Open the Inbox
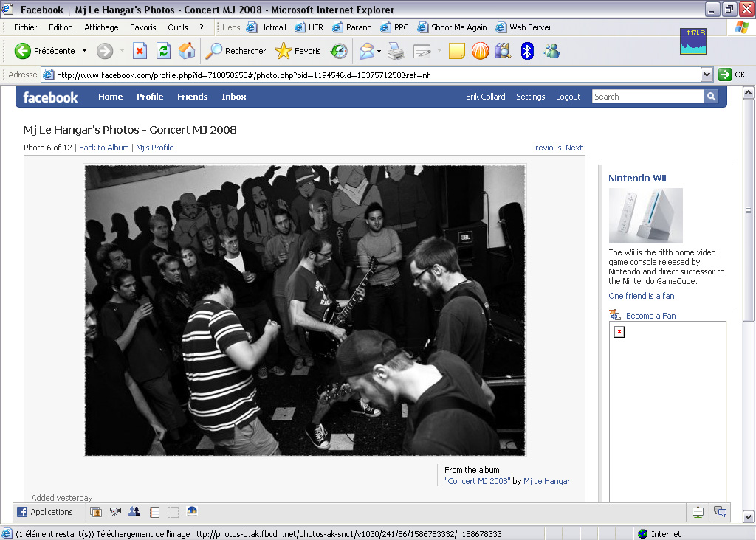Screen dimensions: 756x540 pyautogui.click(x=234, y=97)
